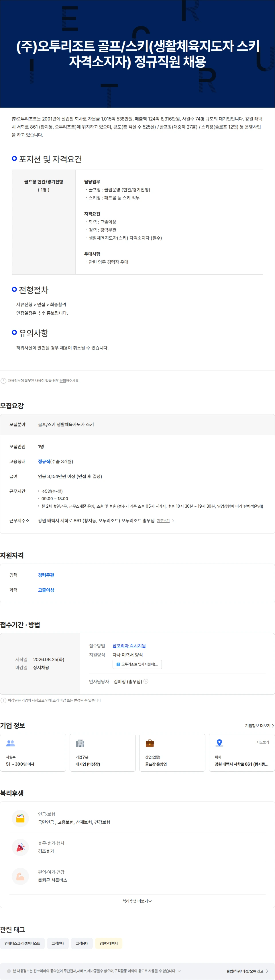Click the 사원수 51 ~ 300명 이하 card
This screenshot has height=980, width=275.
coord(33,753)
